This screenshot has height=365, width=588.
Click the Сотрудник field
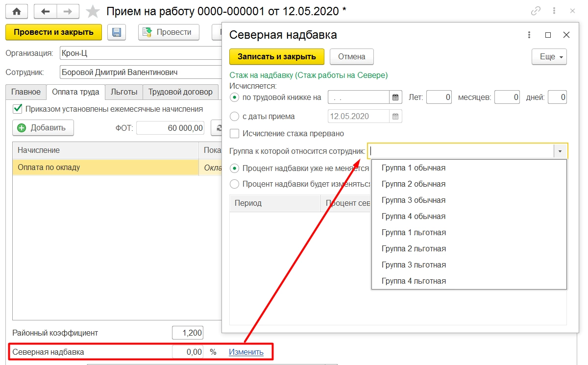pyautogui.click(x=141, y=72)
